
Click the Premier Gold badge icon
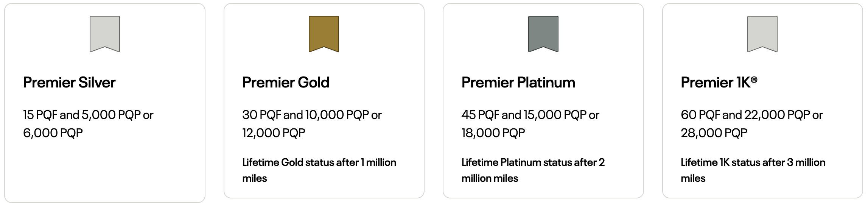tap(324, 34)
